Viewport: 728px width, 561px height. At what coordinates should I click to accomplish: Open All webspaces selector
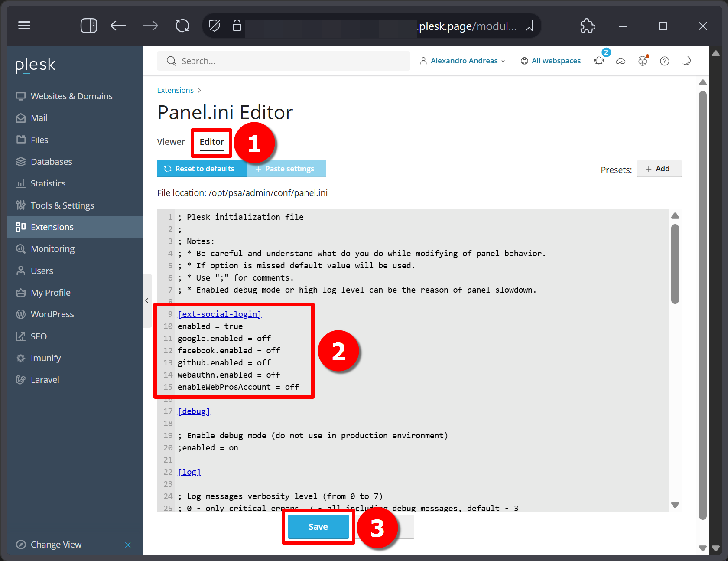551,61
